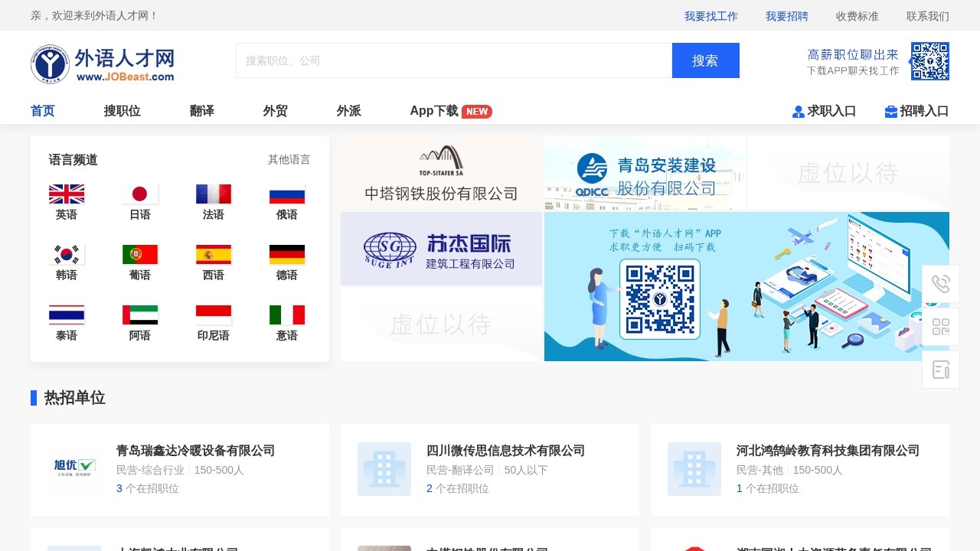Click the phone contact icon on right sidebar
The width and height of the screenshot is (980, 551).
point(941,284)
